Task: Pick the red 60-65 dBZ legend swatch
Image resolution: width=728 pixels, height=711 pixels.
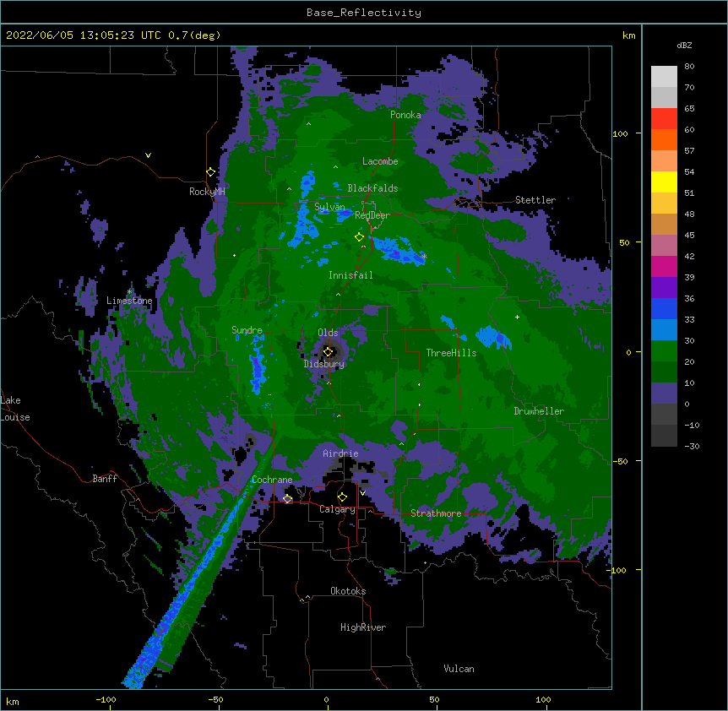Action: (x=664, y=119)
